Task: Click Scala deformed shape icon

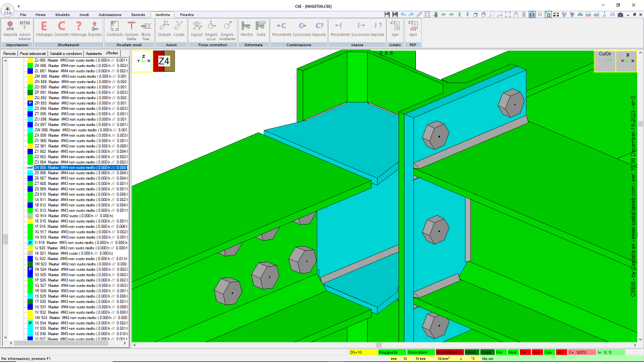Action: [261, 29]
